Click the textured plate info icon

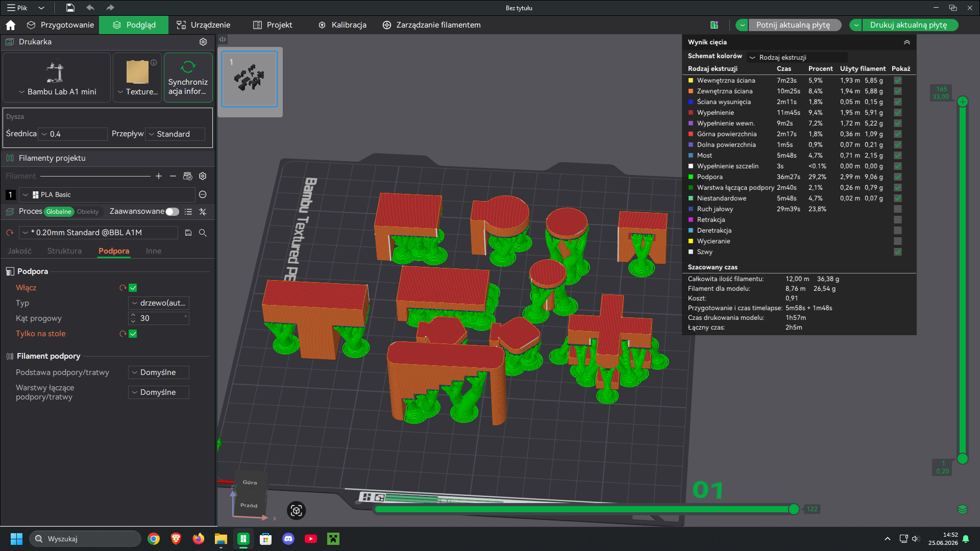(154, 62)
